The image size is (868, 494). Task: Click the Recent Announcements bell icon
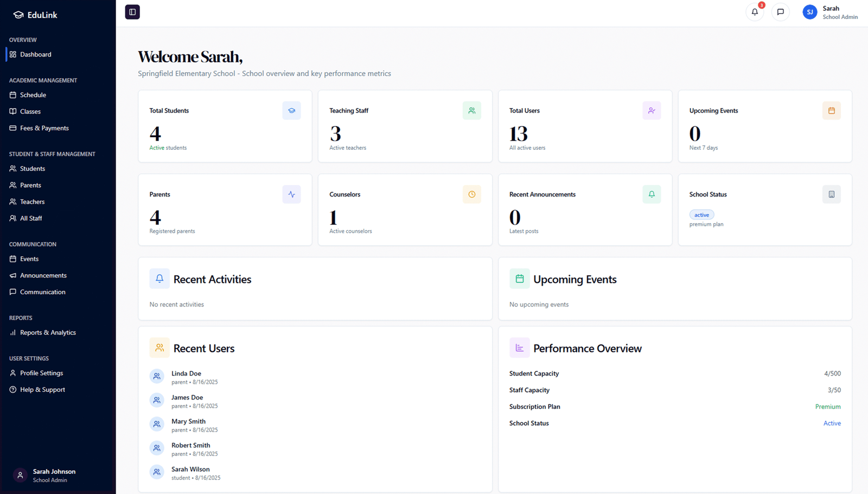point(652,194)
